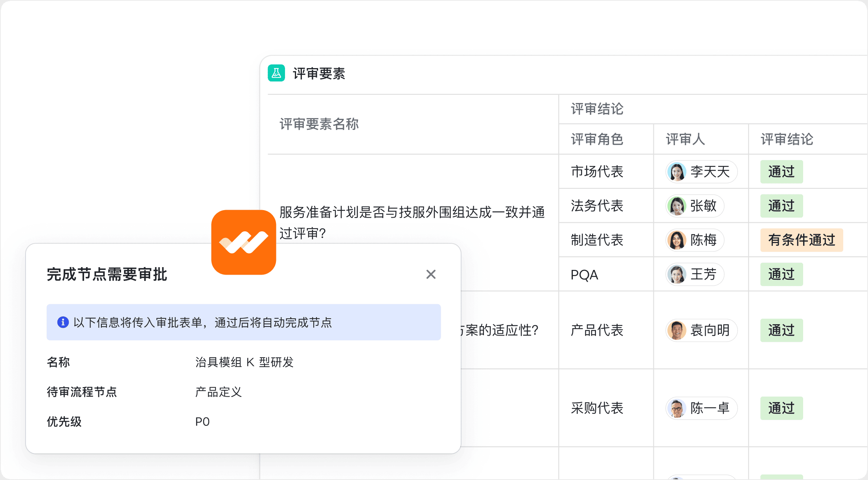Click the partially hidden 案的适应性? text
Image resolution: width=868 pixels, height=480 pixels.
pyautogui.click(x=500, y=330)
